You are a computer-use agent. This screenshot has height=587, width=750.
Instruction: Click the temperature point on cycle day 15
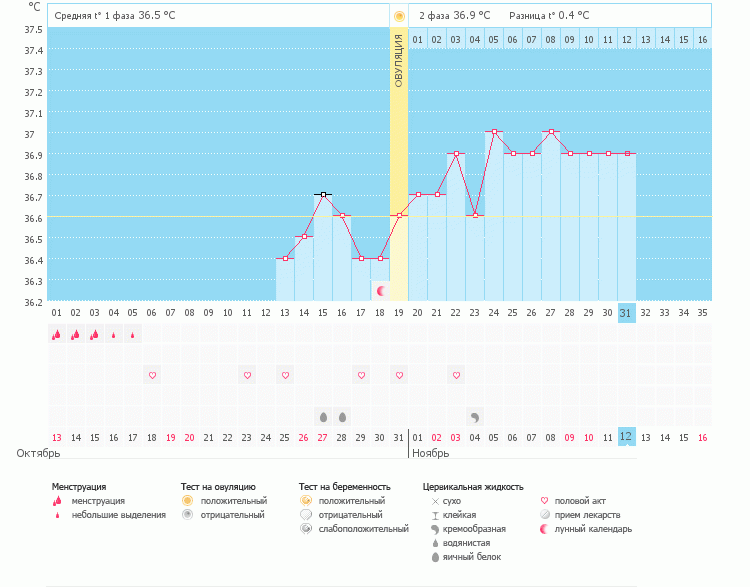point(323,195)
